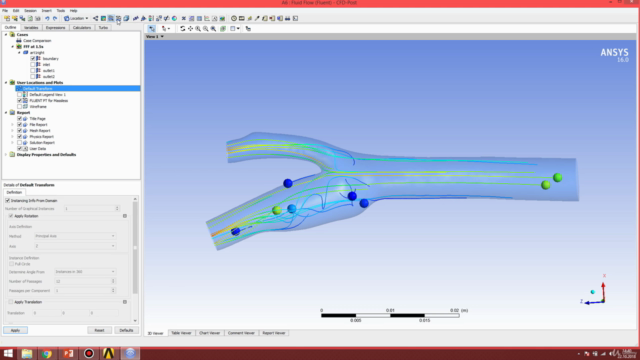Click the Zoom In magnifier in viewer toolbar
Screen dimensions: 640x360
198,29
